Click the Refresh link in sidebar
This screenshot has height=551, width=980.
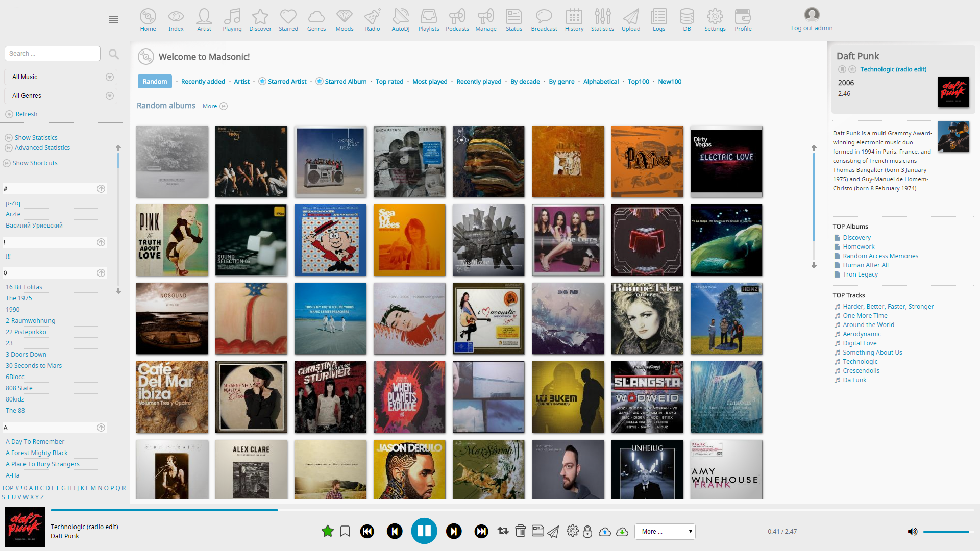[26, 114]
